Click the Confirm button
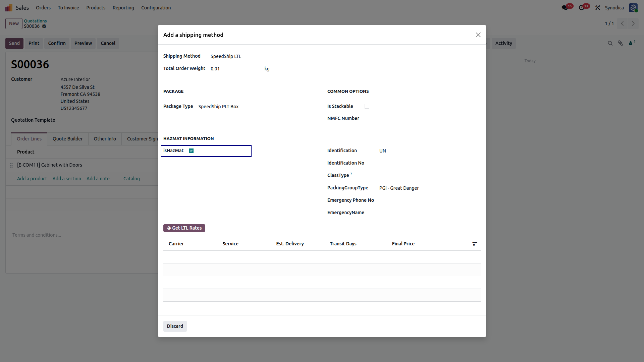Viewport: 644px width, 362px height. click(57, 43)
